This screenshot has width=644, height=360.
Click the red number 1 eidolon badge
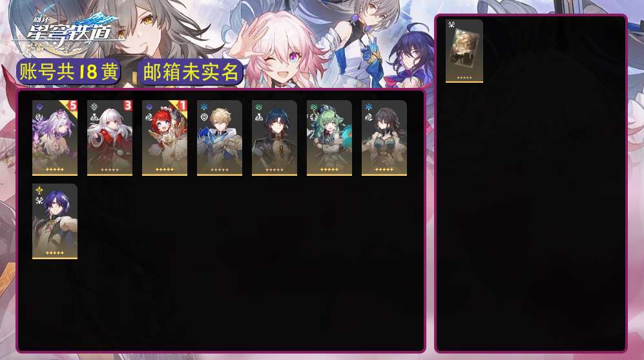point(182,105)
